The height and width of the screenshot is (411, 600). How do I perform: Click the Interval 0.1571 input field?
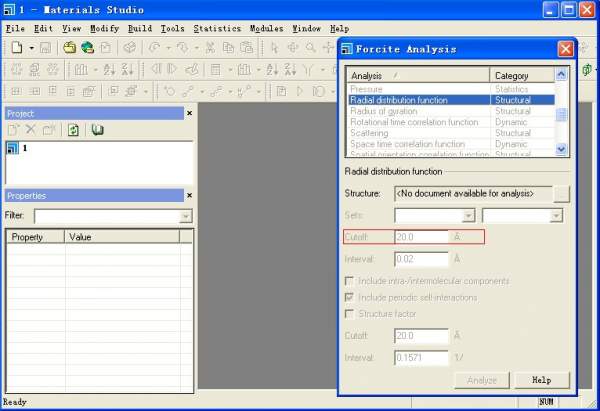click(x=421, y=358)
